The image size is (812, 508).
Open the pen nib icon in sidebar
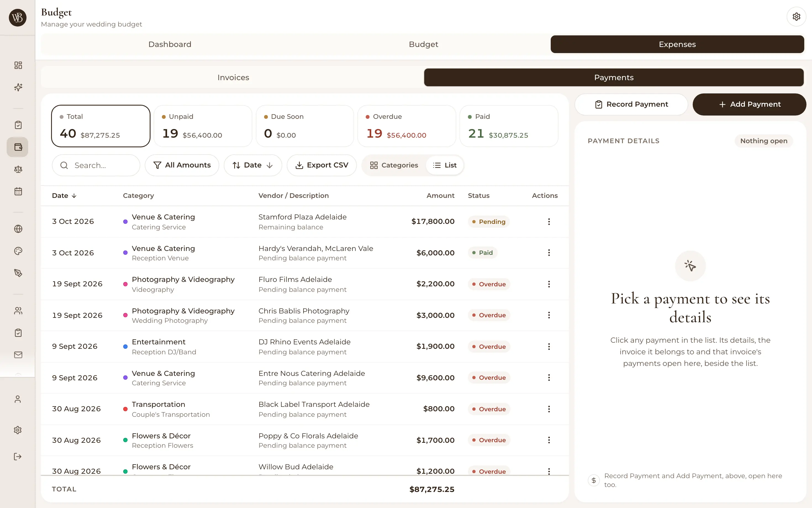pyautogui.click(x=18, y=273)
